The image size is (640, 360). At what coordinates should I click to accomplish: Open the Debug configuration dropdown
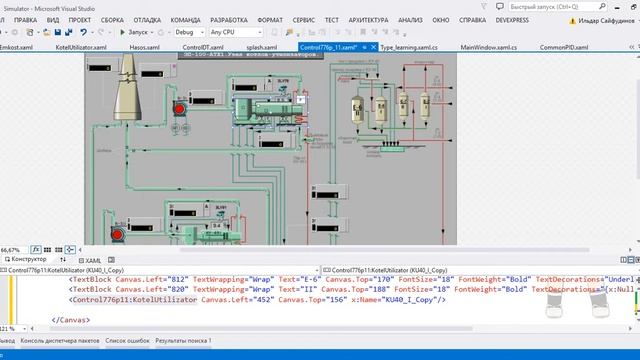(x=189, y=32)
